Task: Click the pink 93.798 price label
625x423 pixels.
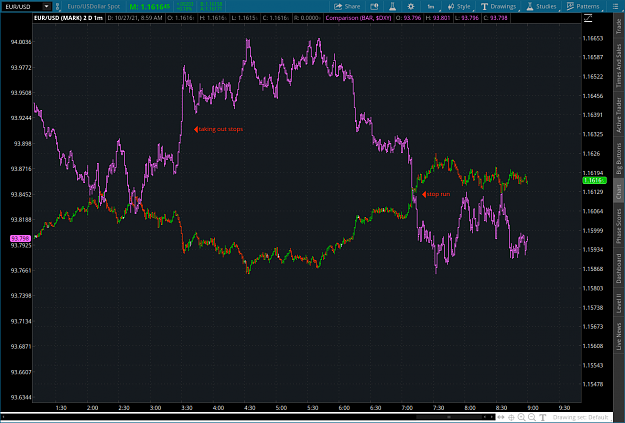Action: pos(20,238)
